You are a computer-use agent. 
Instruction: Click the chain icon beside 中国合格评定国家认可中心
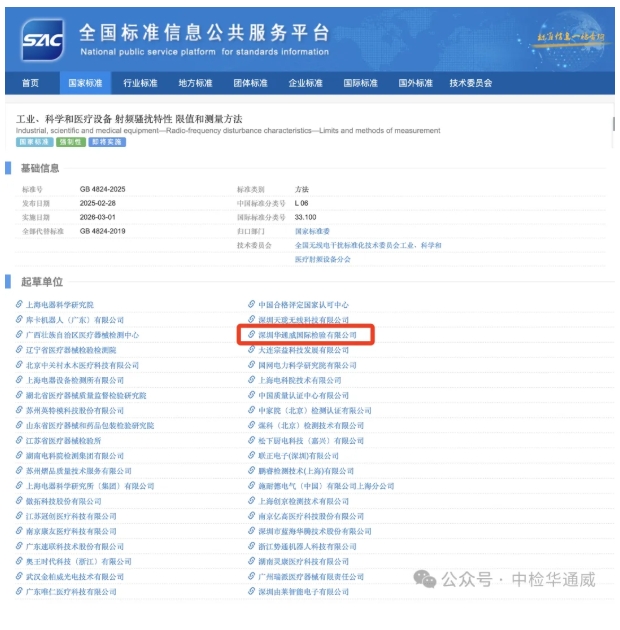tap(252, 304)
